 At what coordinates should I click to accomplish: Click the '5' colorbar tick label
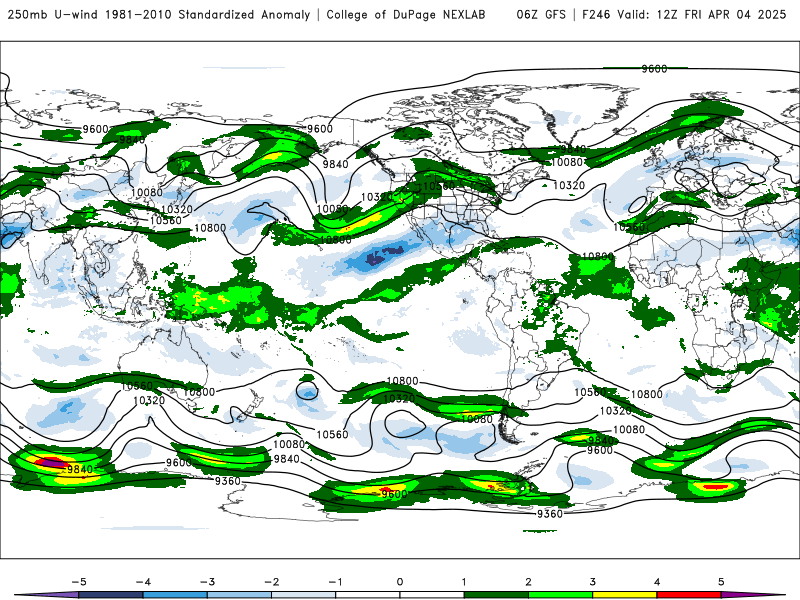(x=721, y=582)
